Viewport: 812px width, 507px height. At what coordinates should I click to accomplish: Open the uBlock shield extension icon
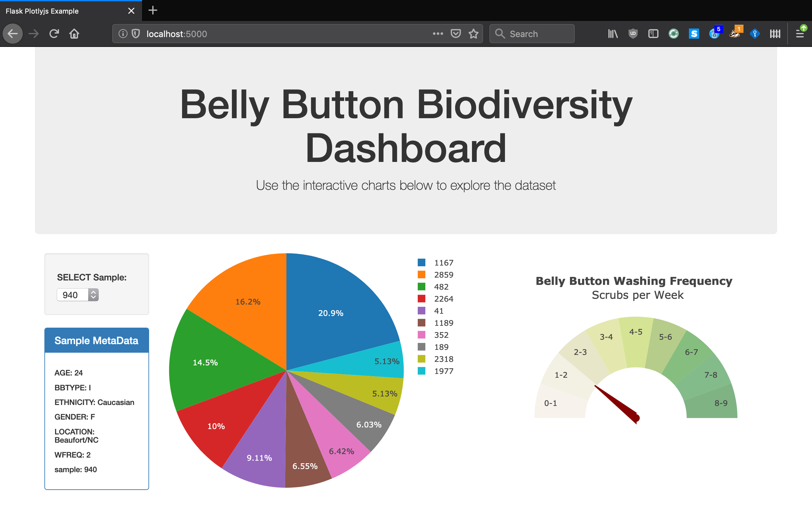[x=633, y=34]
